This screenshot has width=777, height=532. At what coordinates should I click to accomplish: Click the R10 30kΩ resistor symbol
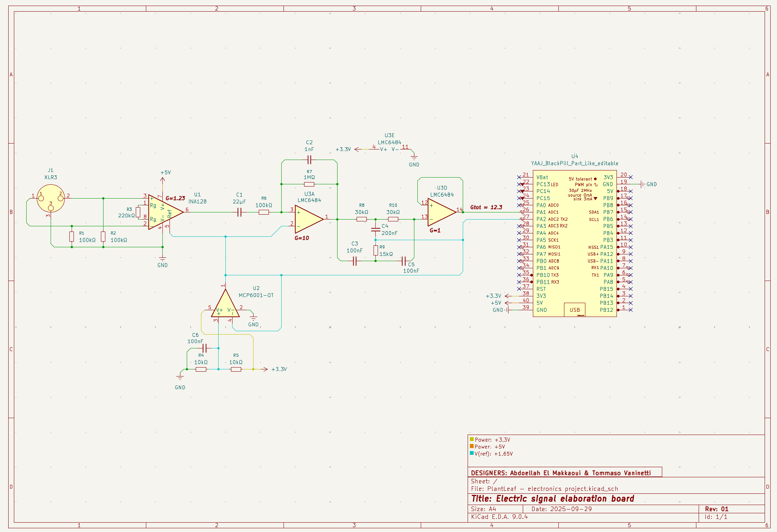coord(393,219)
